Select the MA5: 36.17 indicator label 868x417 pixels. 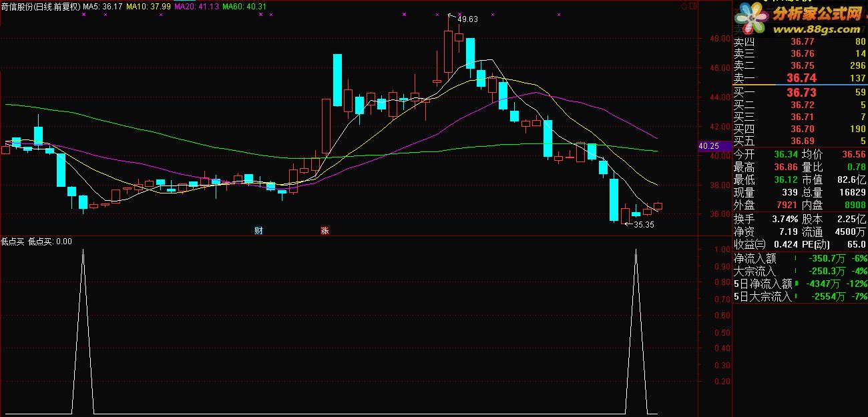pyautogui.click(x=103, y=6)
